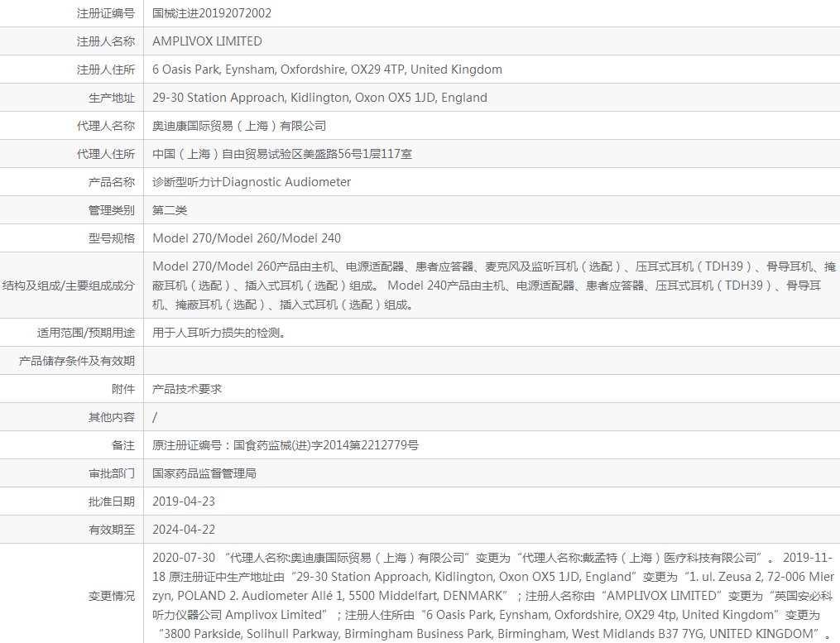Click the 有效期至 label
Screen dimensions: 840x643
click(112, 530)
